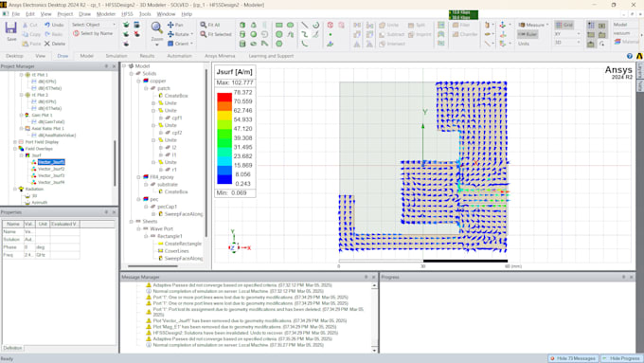
Task: Select the Axial Ratio Plot 1 report
Action: [53, 129]
